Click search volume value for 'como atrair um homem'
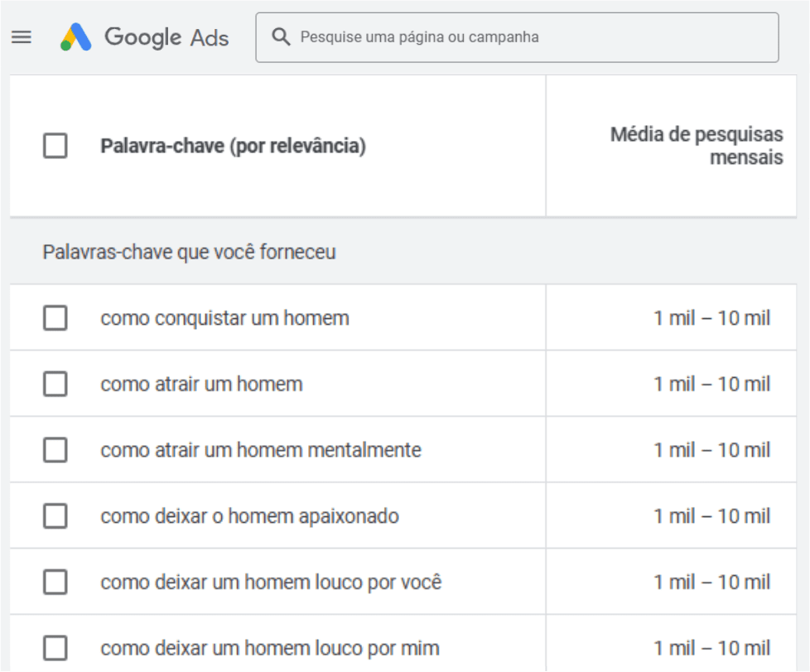Screen dimensions: 810x672 click(711, 384)
